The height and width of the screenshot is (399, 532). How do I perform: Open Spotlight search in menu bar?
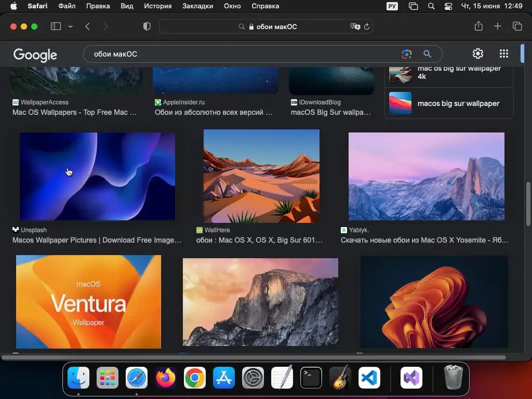point(431,6)
